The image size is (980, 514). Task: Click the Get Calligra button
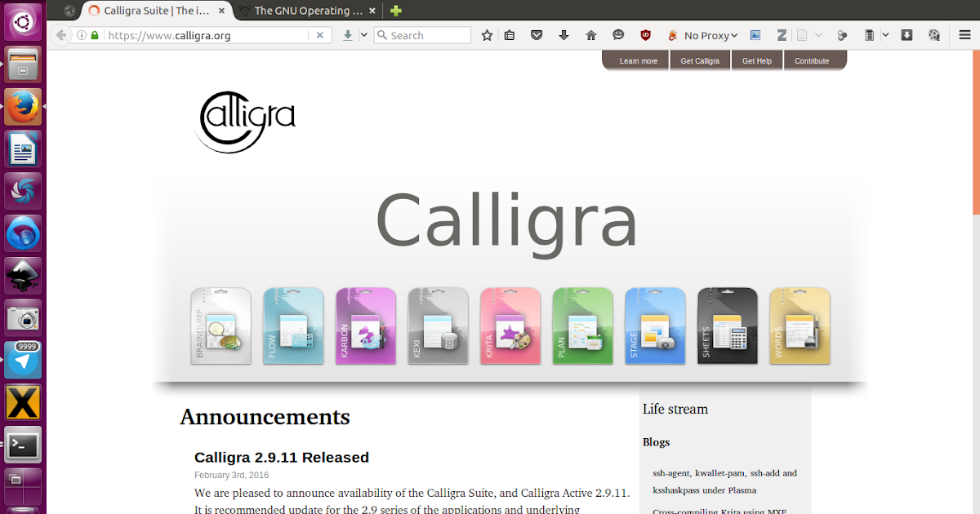pos(700,60)
